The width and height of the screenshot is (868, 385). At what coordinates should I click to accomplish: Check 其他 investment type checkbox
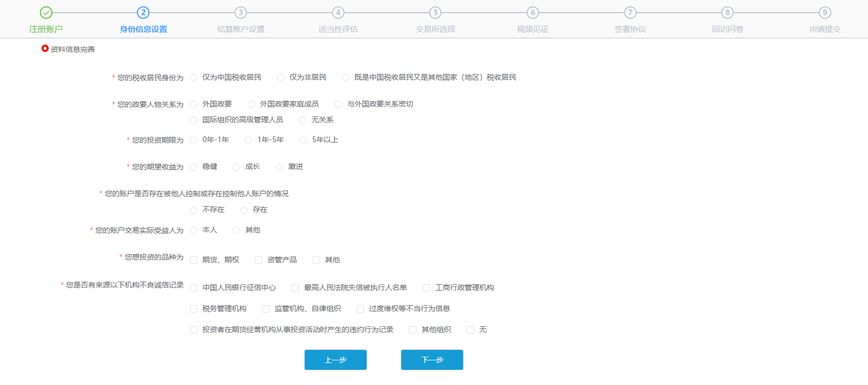pos(316,260)
